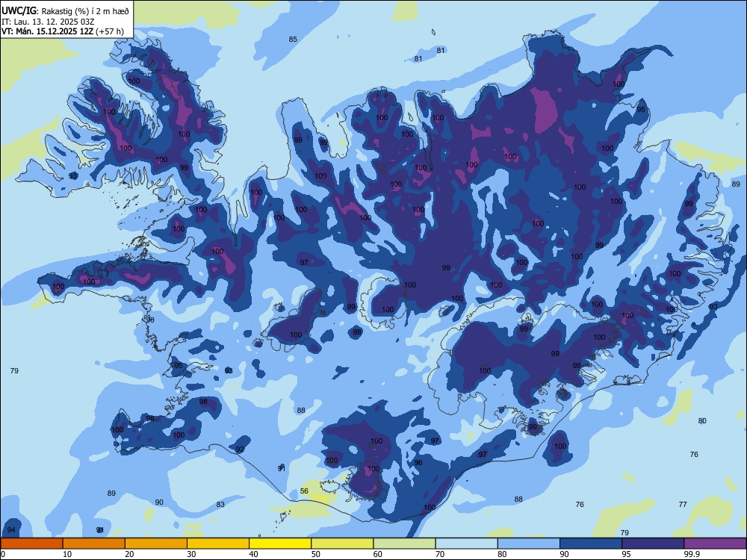Click the '10' tick label on the color scale
747x560 pixels.
point(67,554)
